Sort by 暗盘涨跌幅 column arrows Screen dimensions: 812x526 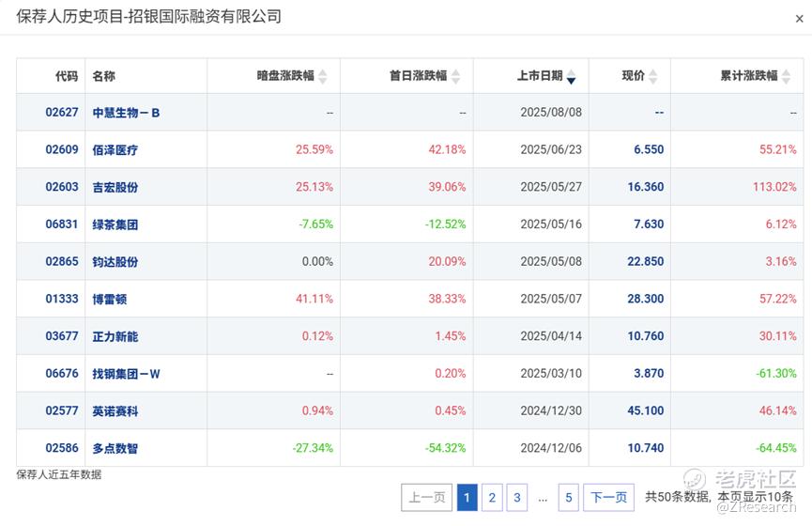pos(323,77)
